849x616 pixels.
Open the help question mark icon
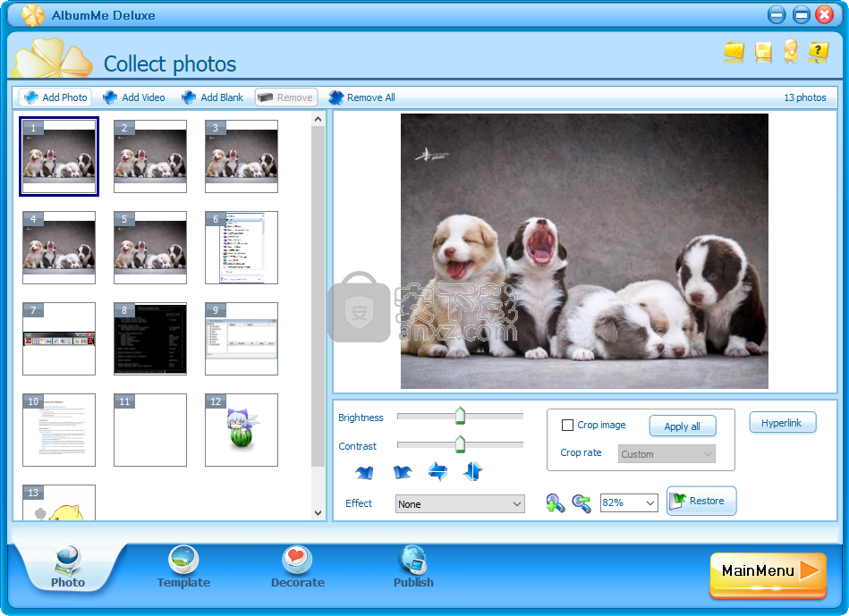[818, 52]
